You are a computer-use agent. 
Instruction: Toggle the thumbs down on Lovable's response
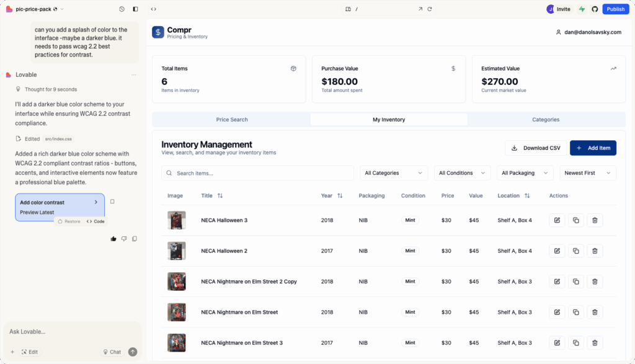coord(124,239)
